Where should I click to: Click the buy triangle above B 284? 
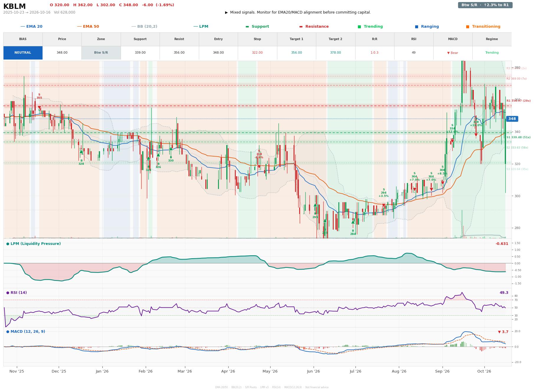click(x=353, y=222)
